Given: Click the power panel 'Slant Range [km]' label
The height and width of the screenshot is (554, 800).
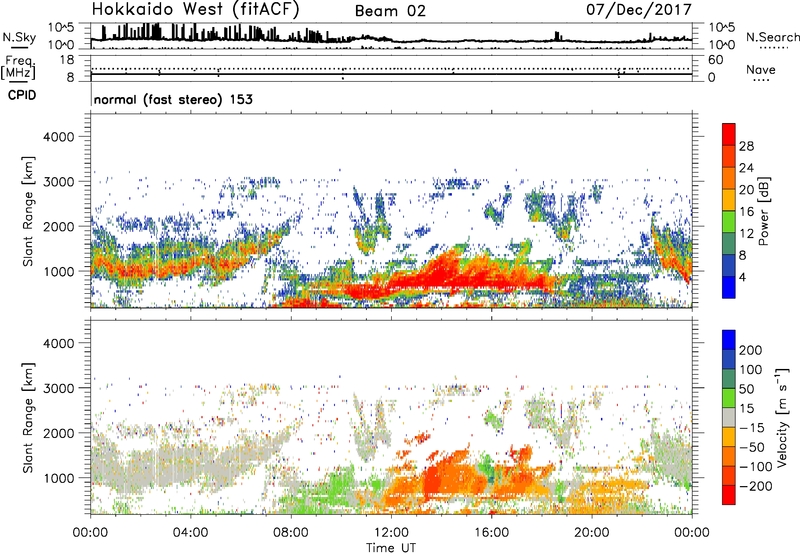Looking at the screenshot, I should pos(28,211).
